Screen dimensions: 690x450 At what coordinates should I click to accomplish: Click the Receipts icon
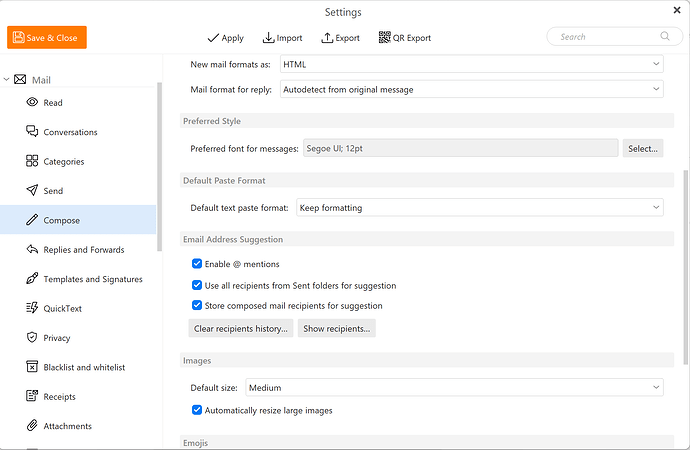pos(32,396)
